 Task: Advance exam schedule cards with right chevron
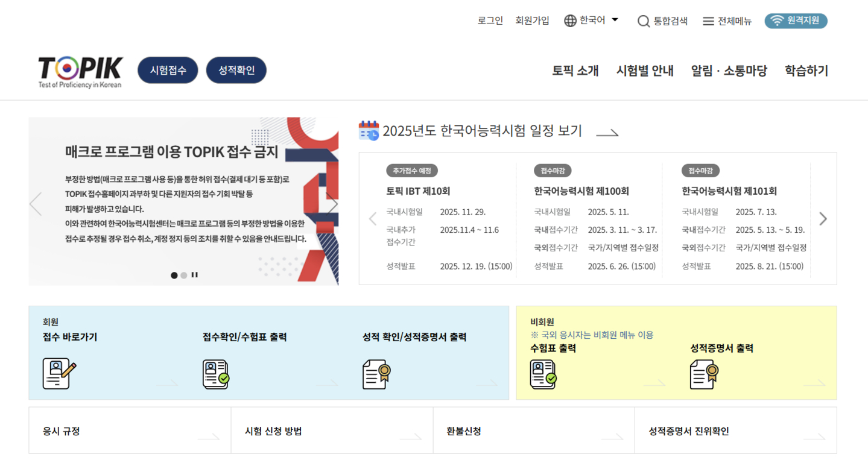click(823, 218)
